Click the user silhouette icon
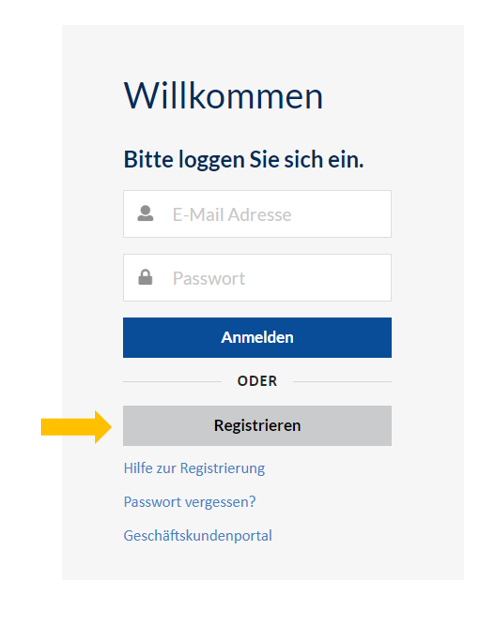The height and width of the screenshot is (618, 501). tap(145, 213)
